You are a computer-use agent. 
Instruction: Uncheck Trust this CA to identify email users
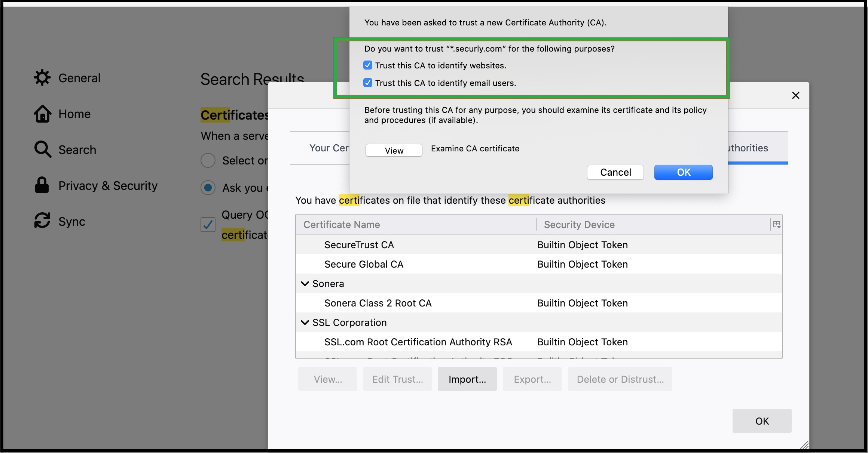coord(368,83)
